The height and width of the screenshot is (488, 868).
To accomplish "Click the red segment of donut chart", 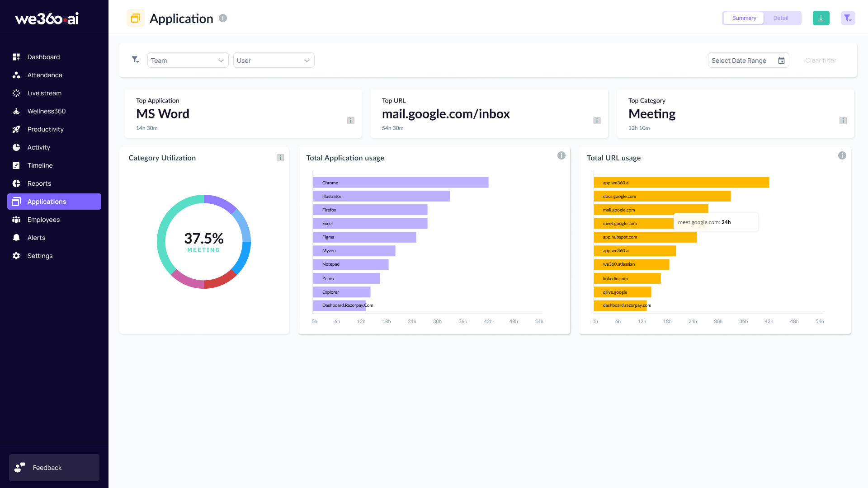I will [220, 281].
